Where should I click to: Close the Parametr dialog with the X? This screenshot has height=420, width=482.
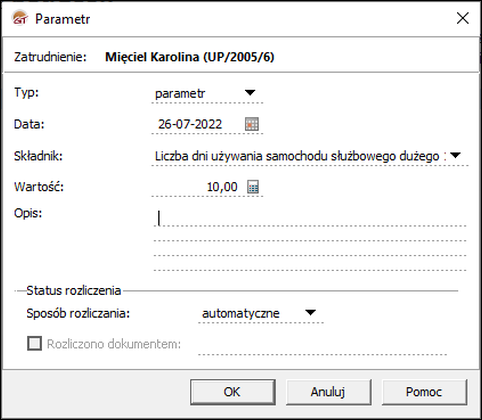point(463,18)
